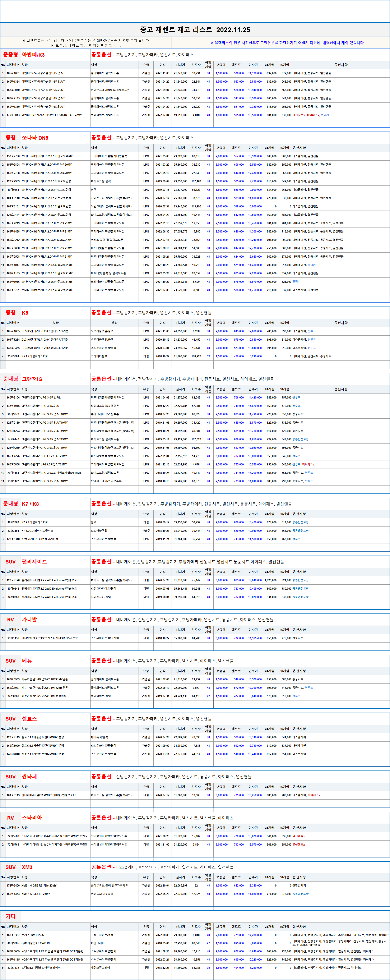Select plate number '34호0360' cell
Screen dimensions: 390x980
pos(13,696)
